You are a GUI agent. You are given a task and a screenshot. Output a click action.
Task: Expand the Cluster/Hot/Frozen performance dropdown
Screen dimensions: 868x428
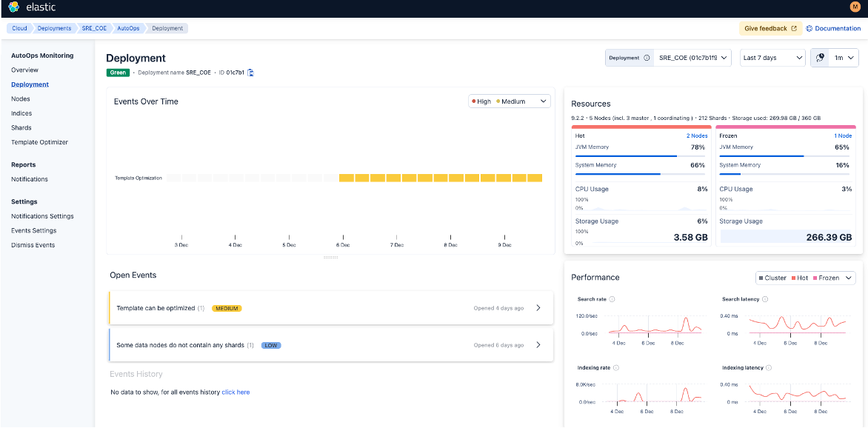point(806,278)
